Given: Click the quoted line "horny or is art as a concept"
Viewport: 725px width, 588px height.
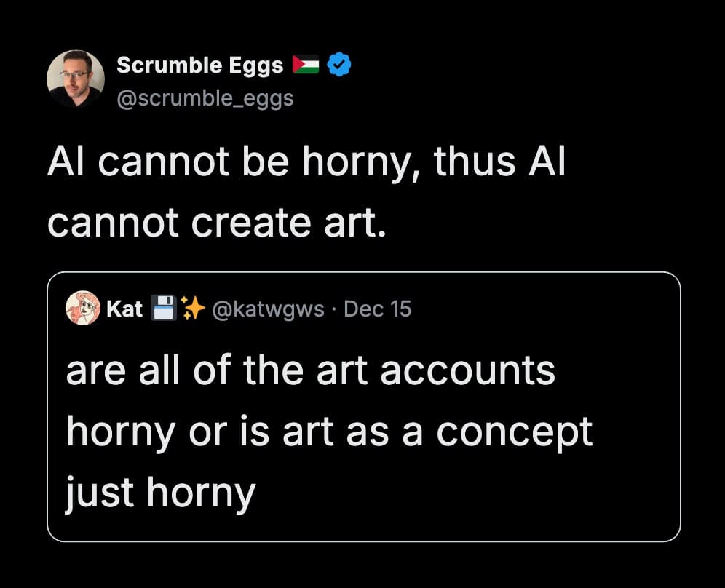Looking at the screenshot, I should click(329, 432).
